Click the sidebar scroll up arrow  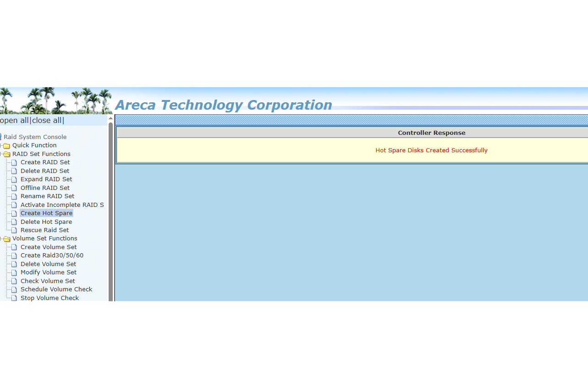coord(110,118)
